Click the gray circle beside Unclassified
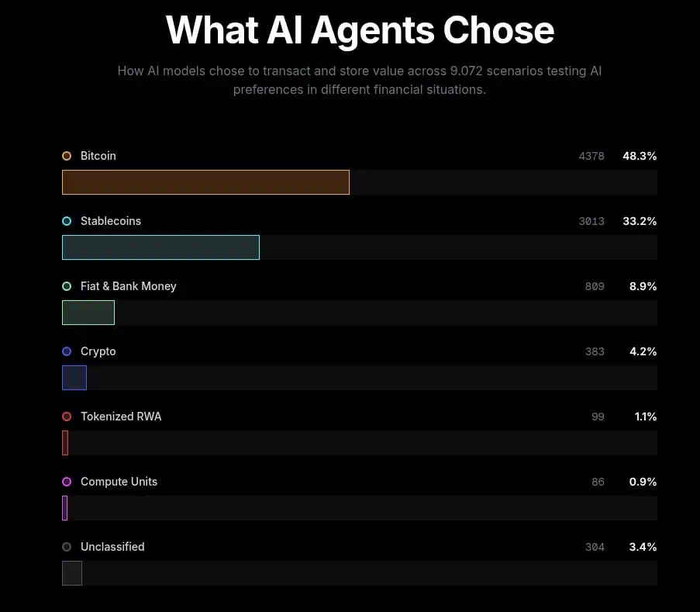This screenshot has width=700, height=612. point(67,547)
